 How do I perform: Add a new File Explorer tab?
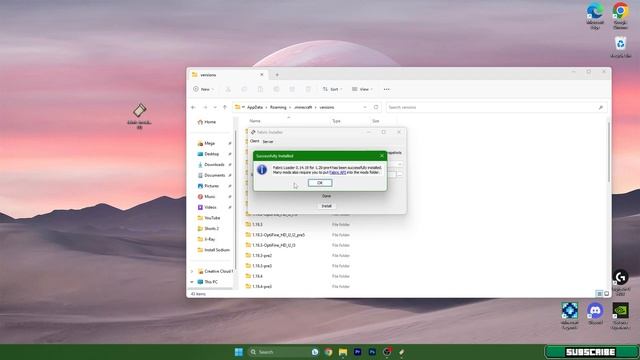[x=277, y=75]
